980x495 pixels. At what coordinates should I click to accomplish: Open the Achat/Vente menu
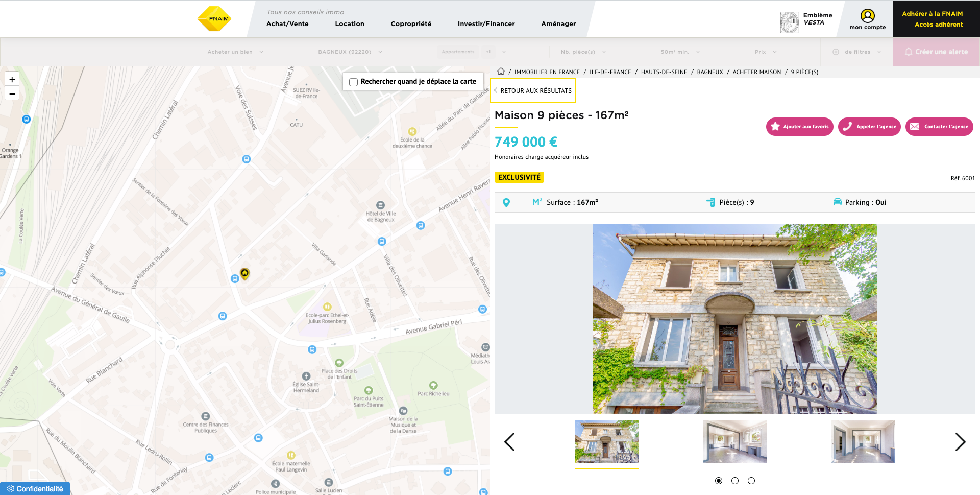tap(287, 23)
